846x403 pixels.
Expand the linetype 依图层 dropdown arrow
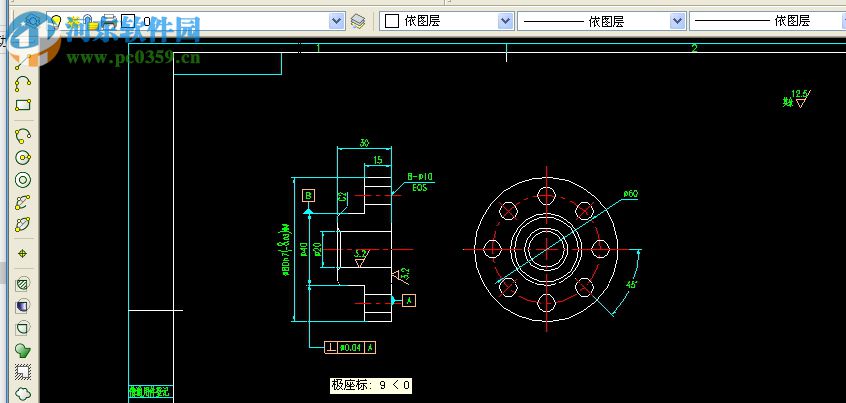click(x=678, y=21)
